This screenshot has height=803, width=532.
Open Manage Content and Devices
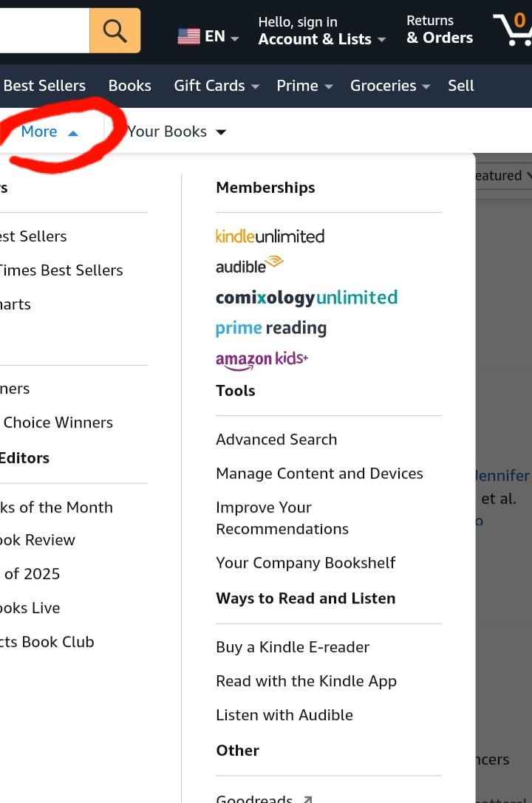(x=319, y=474)
